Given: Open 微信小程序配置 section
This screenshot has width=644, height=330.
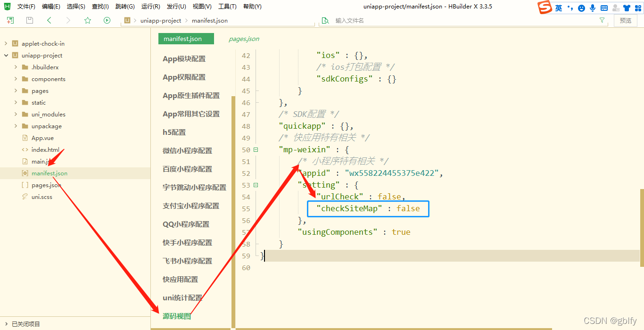Looking at the screenshot, I should pos(188,150).
